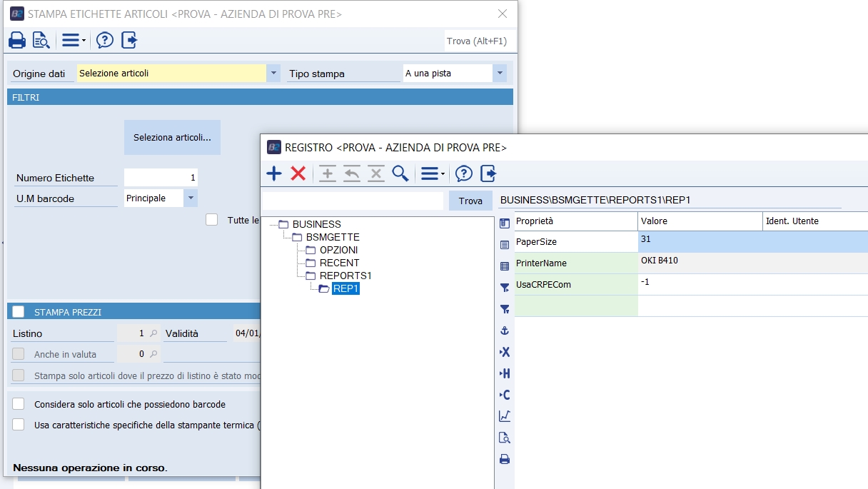Viewport: 868px width, 489px height.
Task: Click the table view icon beside PrinterName row
Action: (x=505, y=266)
